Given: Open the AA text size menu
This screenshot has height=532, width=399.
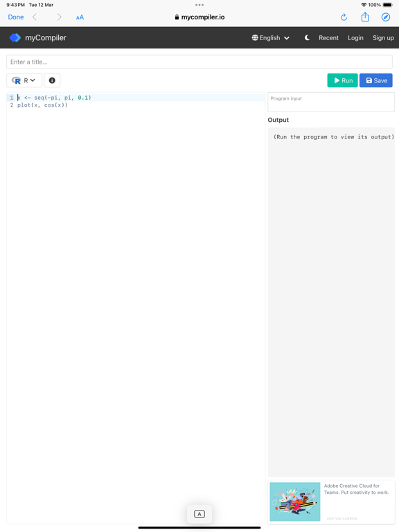Looking at the screenshot, I should tap(80, 17).
